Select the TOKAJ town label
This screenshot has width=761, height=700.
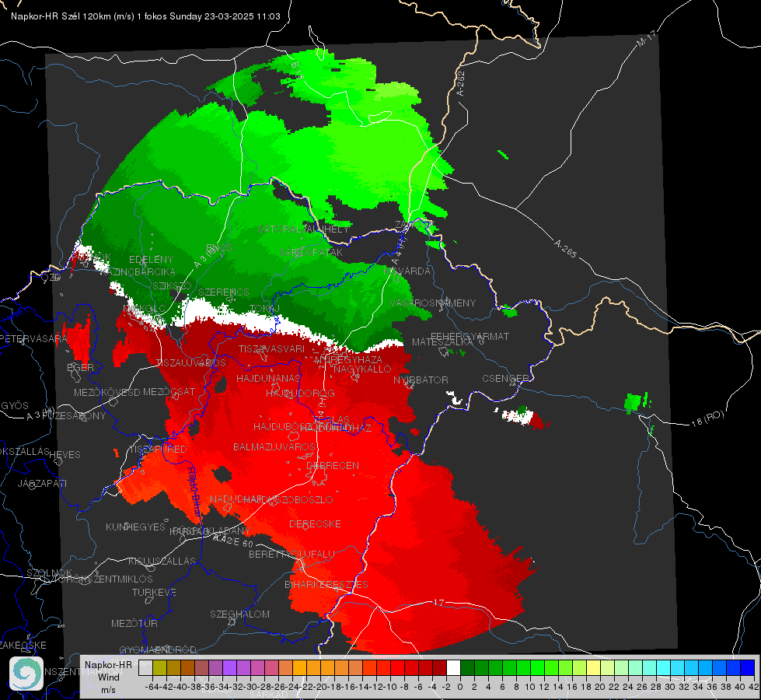tap(265, 309)
